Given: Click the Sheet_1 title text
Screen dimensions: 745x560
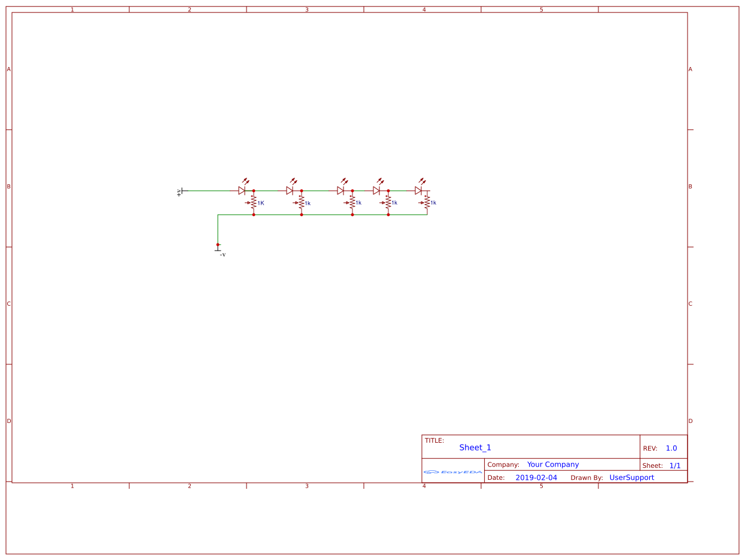Looking at the screenshot, I should [475, 447].
